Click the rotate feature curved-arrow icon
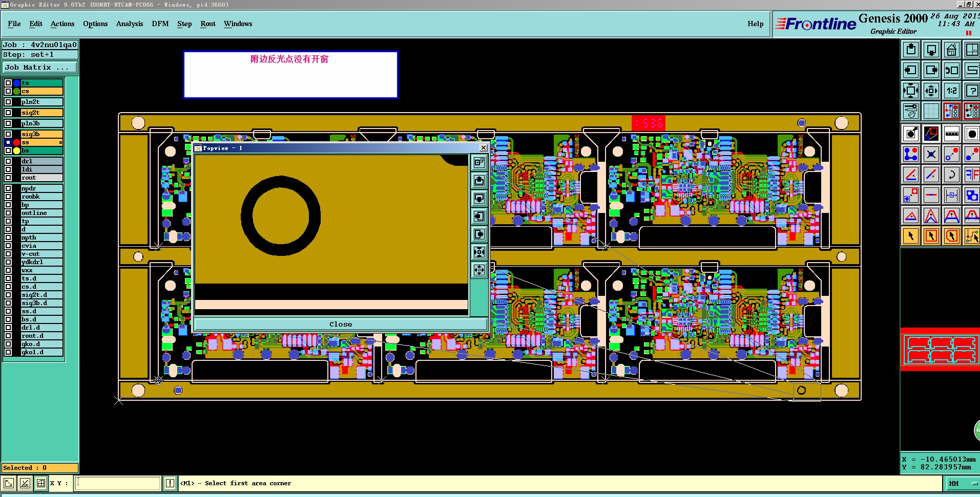The width and height of the screenshot is (980, 497). [952, 175]
